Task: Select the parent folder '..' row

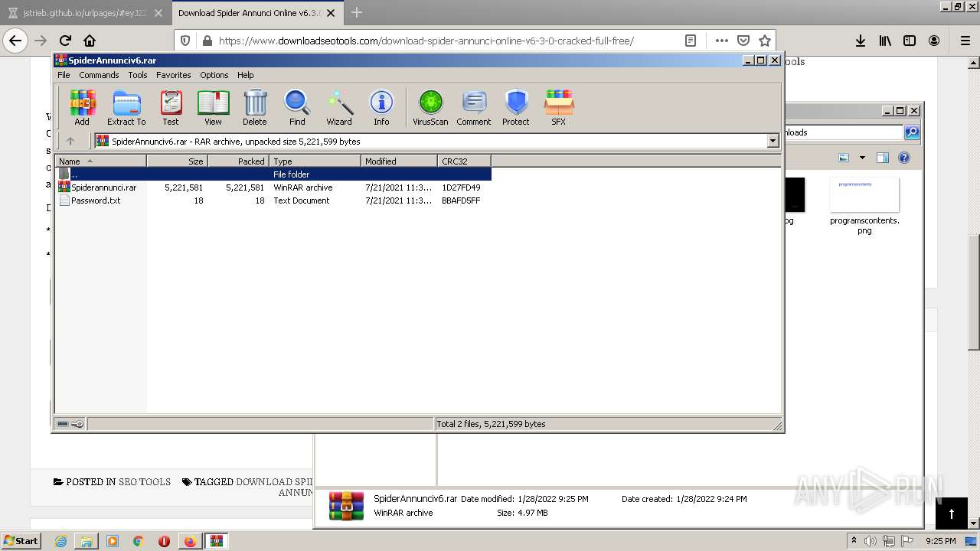Action: point(273,174)
